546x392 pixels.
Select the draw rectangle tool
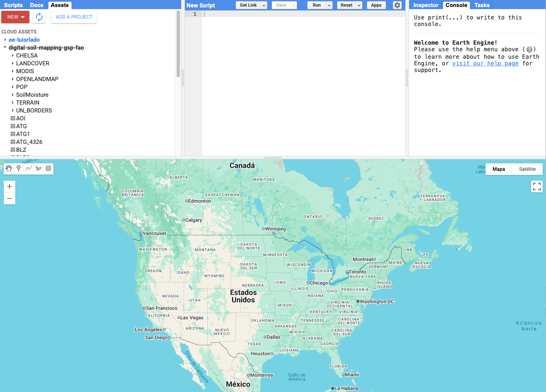tap(48, 169)
